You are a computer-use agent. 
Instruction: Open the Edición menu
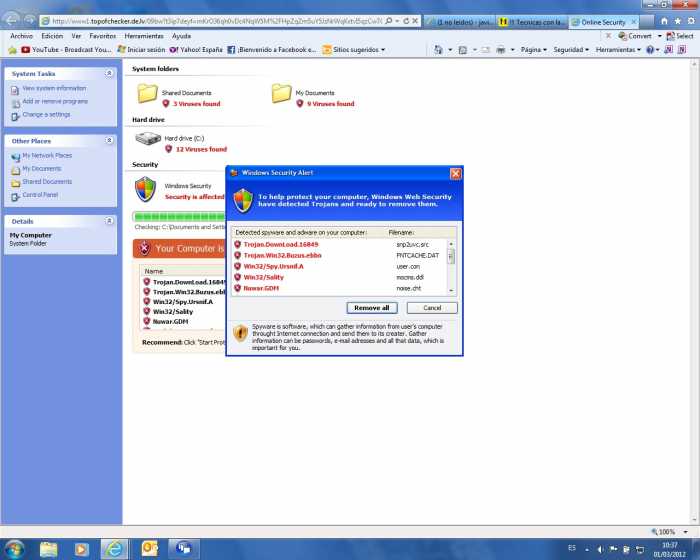(x=52, y=36)
